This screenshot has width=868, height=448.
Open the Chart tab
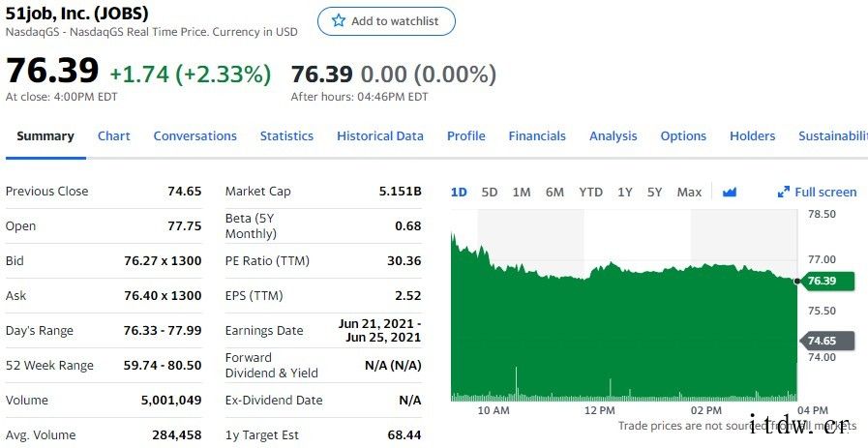click(x=114, y=136)
